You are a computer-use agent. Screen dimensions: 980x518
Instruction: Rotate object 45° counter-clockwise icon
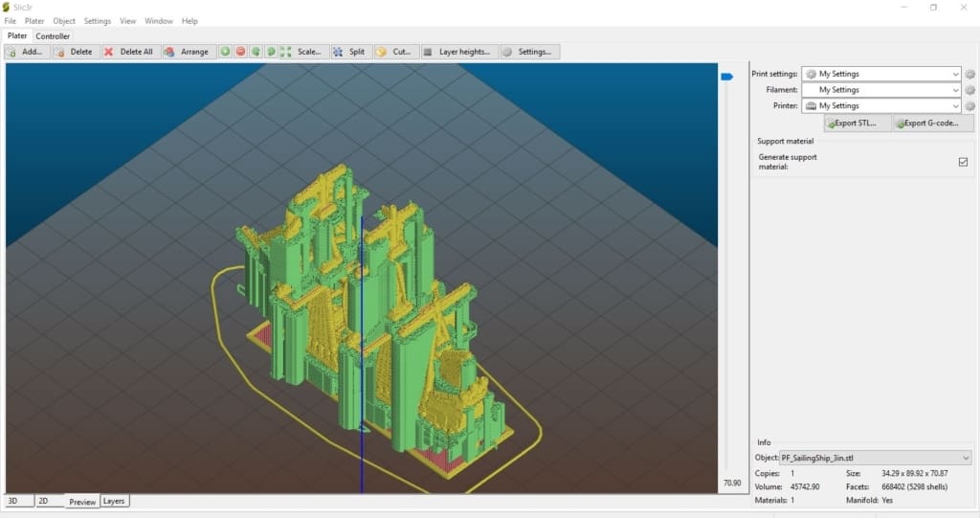click(256, 52)
